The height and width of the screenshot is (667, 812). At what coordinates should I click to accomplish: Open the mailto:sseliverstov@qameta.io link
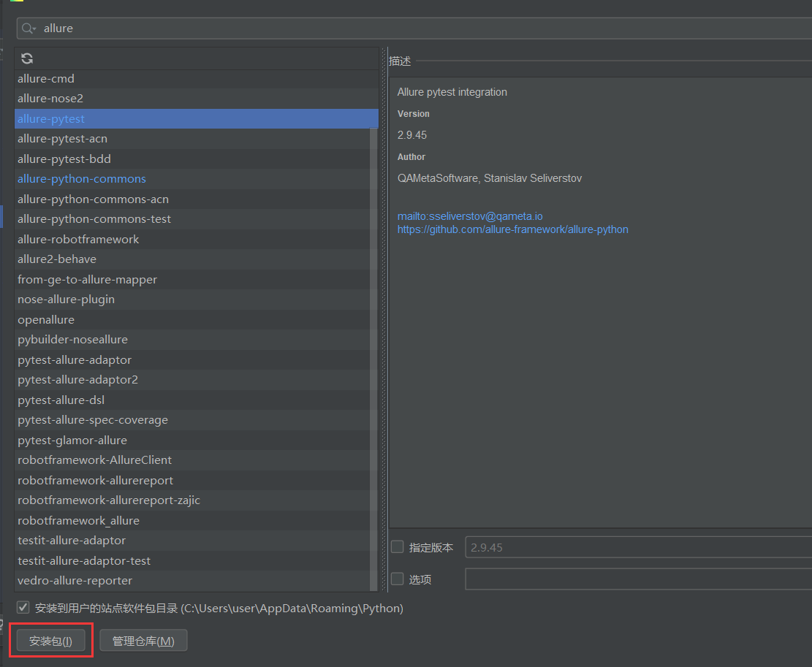point(470,216)
